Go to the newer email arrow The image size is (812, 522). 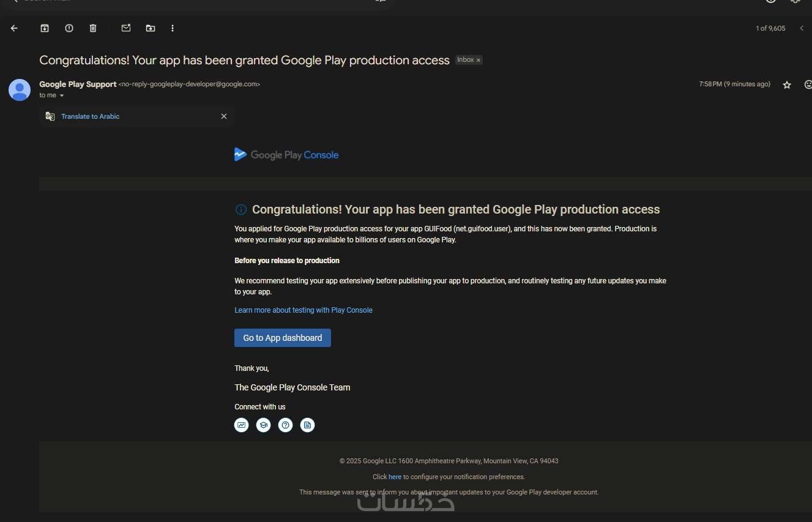click(802, 28)
